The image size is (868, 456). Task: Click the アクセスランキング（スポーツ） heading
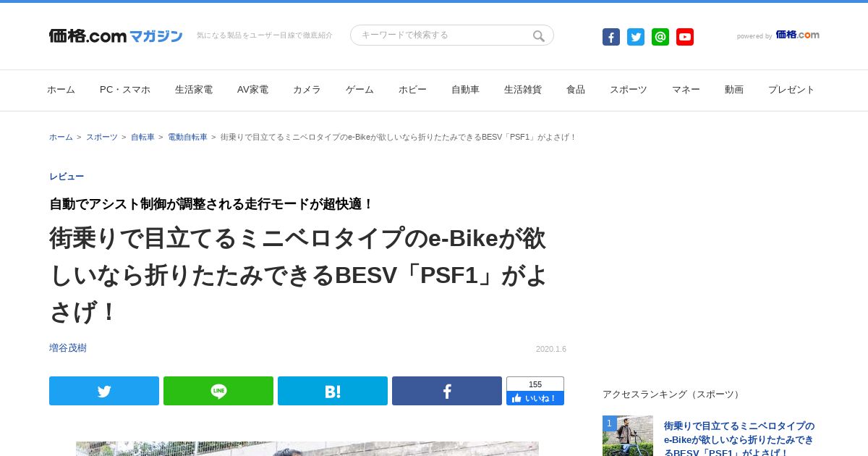pyautogui.click(x=673, y=394)
